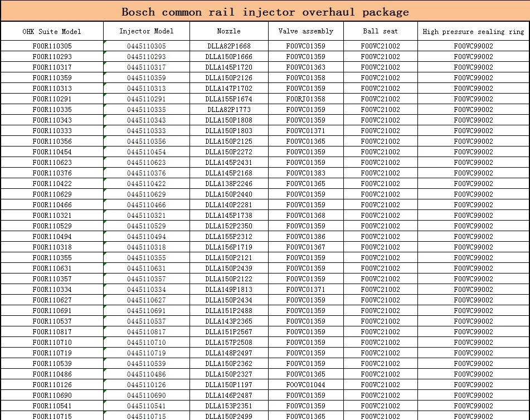Viewport: 530px width, 420px height.
Task: Select injector model cell 0445110486
Action: point(147,374)
